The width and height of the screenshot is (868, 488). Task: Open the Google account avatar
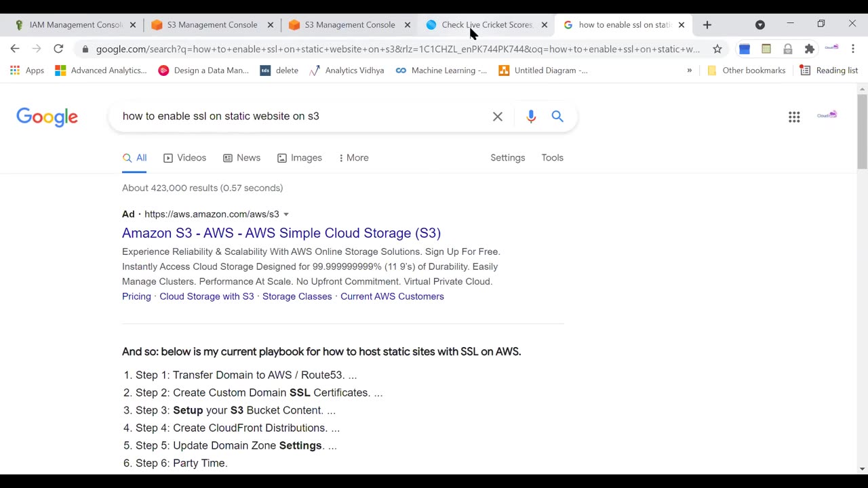(x=827, y=116)
